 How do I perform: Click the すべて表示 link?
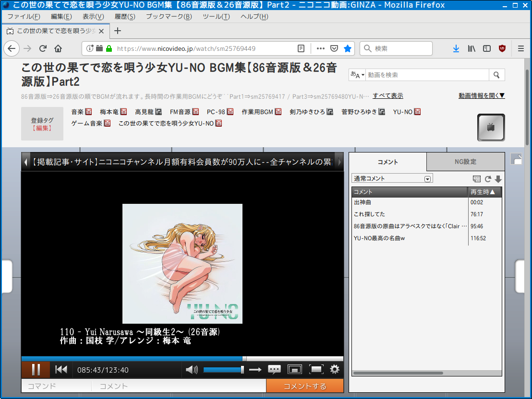[388, 95]
